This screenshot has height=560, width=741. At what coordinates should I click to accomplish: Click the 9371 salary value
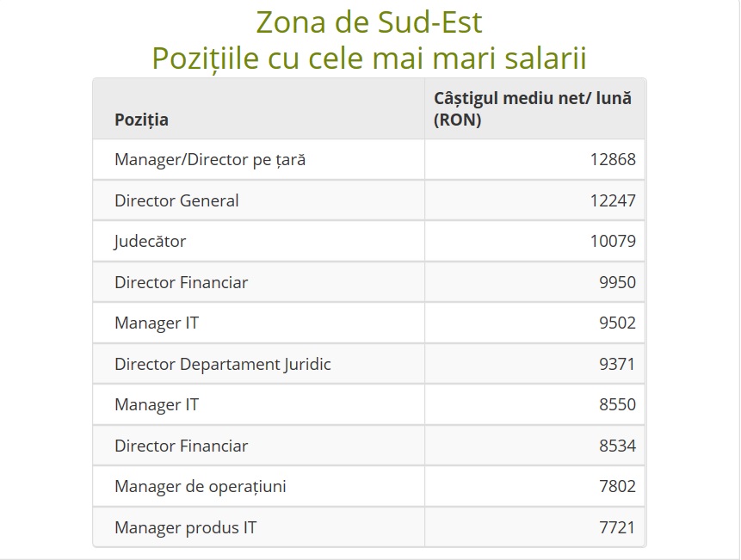(617, 364)
